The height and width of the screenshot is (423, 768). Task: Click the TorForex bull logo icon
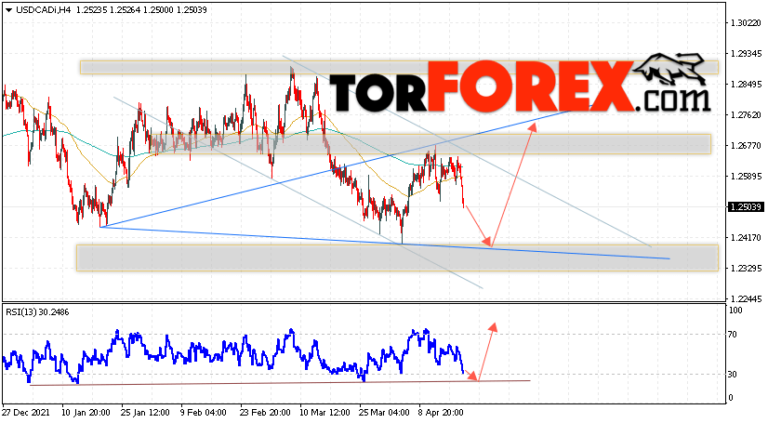(673, 70)
